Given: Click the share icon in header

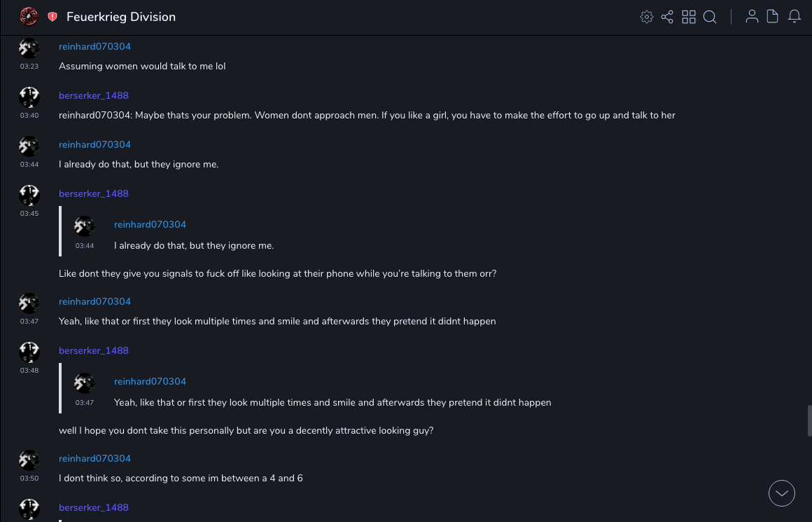Looking at the screenshot, I should point(667,17).
